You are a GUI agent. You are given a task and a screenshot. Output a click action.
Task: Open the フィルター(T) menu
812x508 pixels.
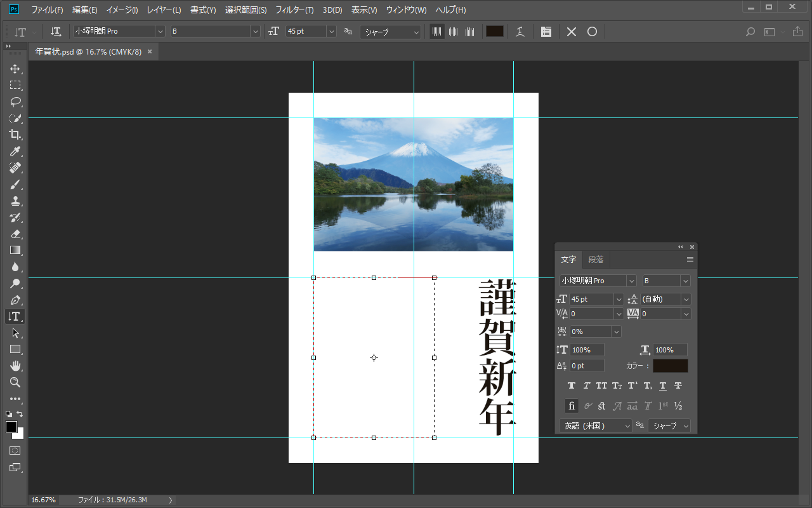(x=294, y=10)
